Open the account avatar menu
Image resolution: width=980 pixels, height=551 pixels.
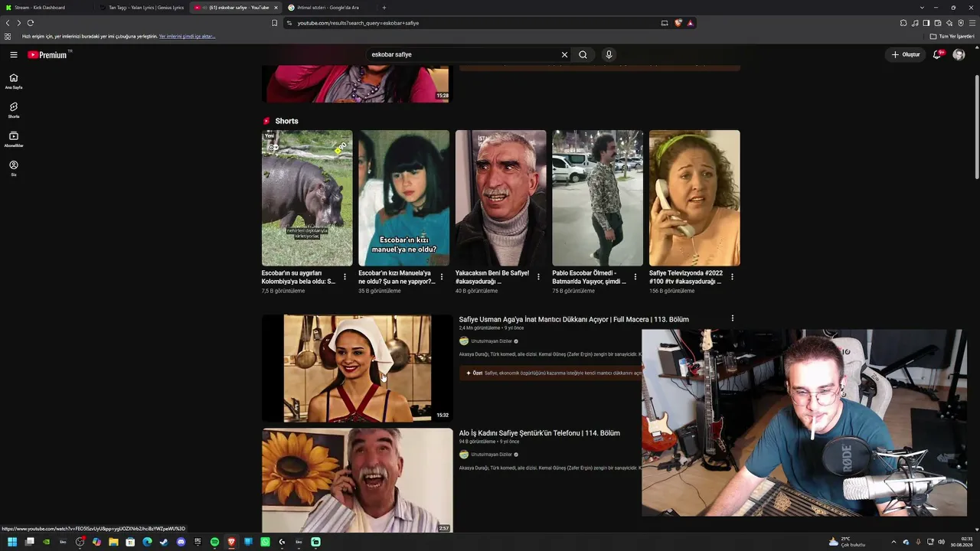[x=959, y=54]
